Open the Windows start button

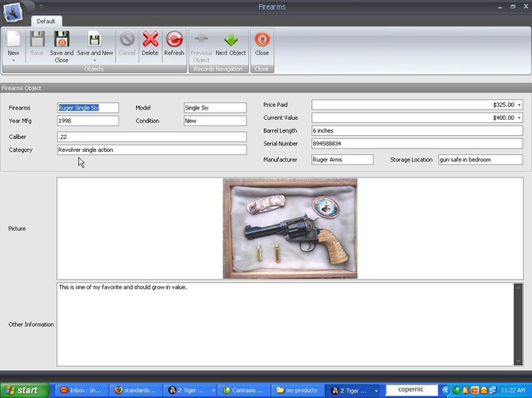click(x=25, y=391)
